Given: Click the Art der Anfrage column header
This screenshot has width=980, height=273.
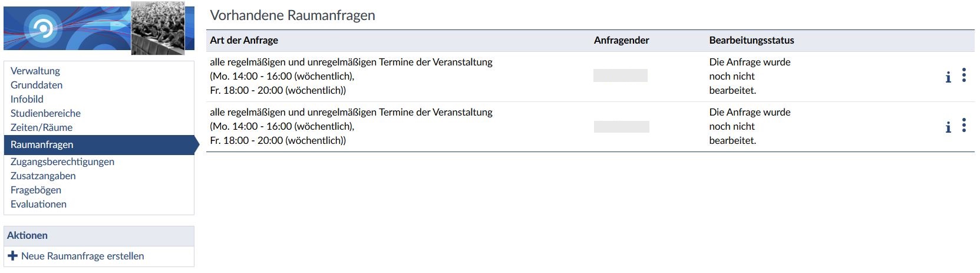Looking at the screenshot, I should tap(244, 40).
